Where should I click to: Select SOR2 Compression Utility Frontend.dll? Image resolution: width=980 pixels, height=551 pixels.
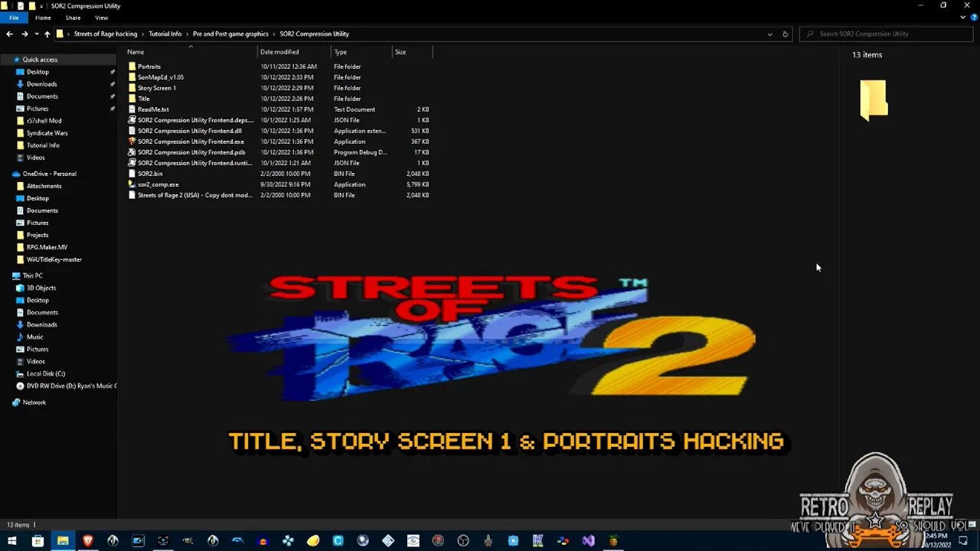pos(190,131)
